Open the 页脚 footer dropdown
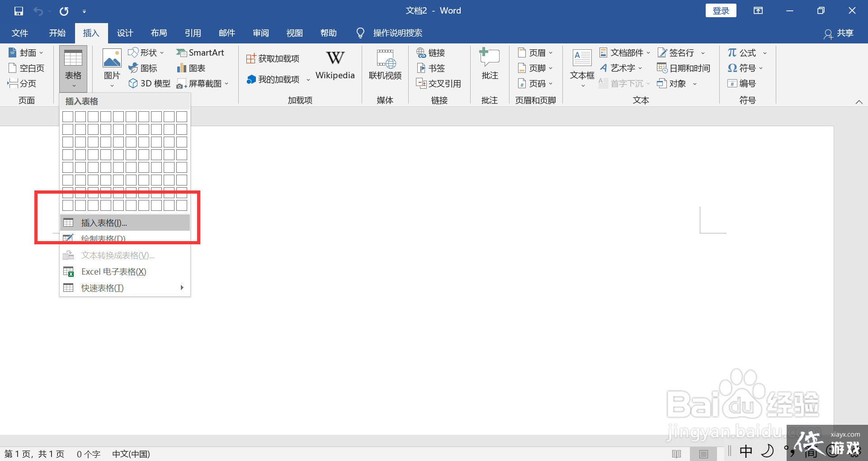The width and height of the screenshot is (868, 461). [x=535, y=68]
